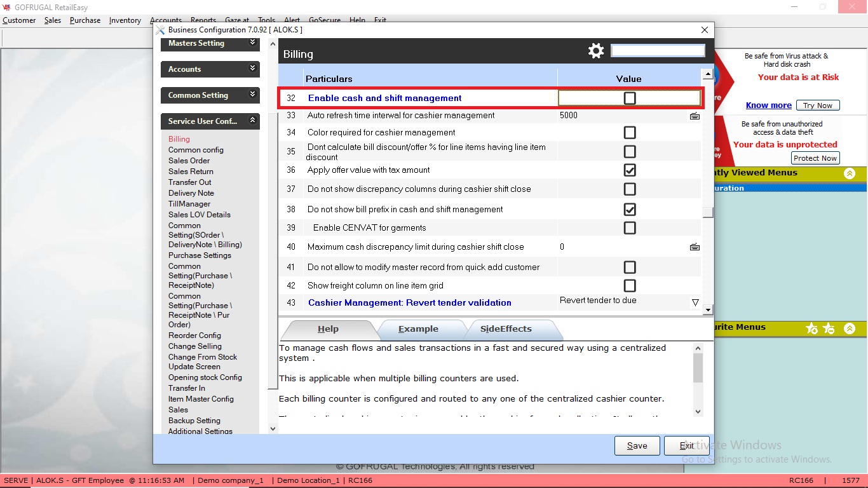The image size is (868, 488).
Task: Select Item Master Config in sidebar
Action: pos(201,399)
